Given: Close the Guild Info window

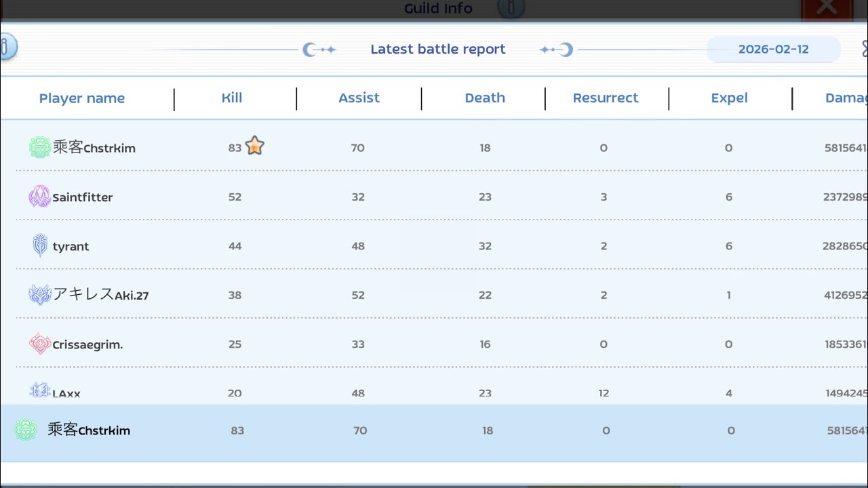Looking at the screenshot, I should click(x=827, y=8).
